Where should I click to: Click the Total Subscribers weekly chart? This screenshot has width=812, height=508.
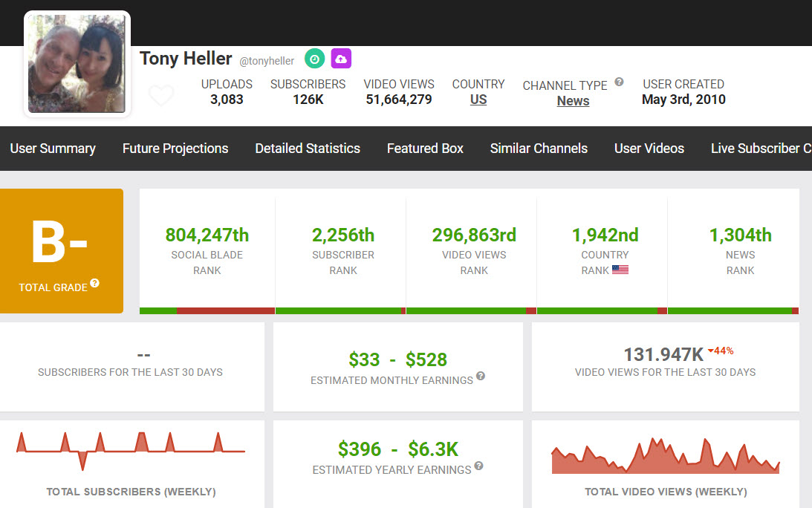click(x=131, y=451)
